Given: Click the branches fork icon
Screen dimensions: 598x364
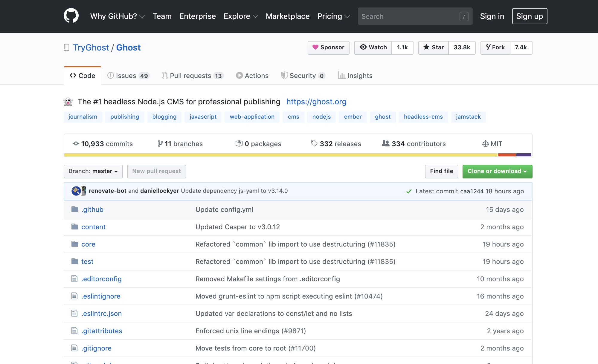Looking at the screenshot, I should [x=160, y=144].
